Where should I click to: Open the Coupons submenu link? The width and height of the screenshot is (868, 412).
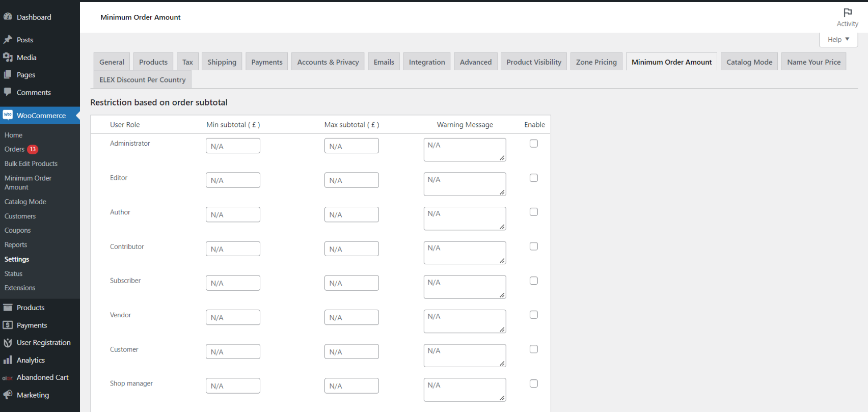(x=18, y=230)
